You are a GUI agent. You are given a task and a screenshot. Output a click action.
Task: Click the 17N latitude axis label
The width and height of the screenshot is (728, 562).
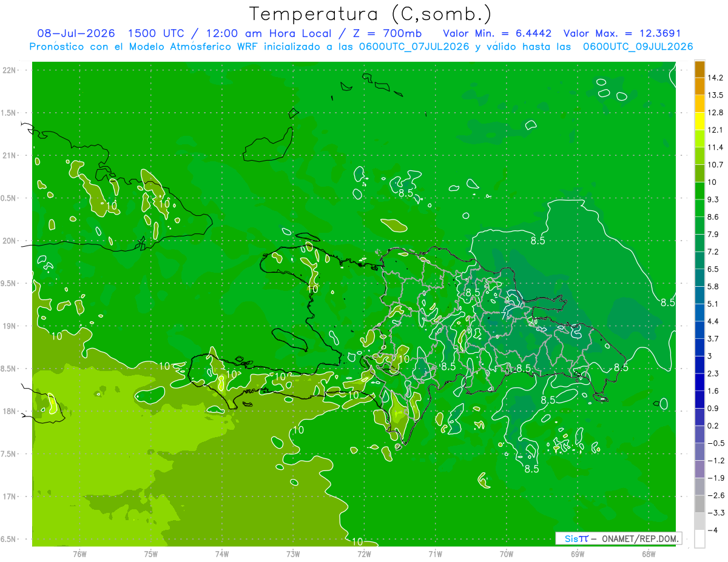(x=8, y=497)
